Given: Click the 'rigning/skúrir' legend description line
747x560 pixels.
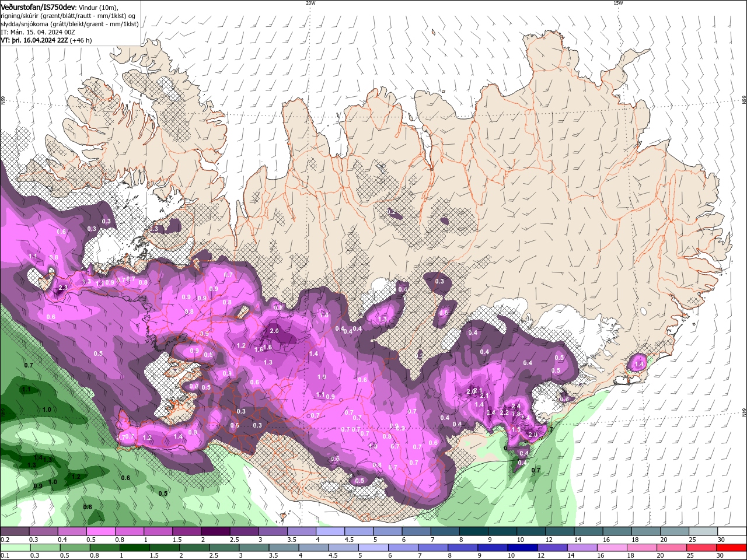Looking at the screenshot, I should (68, 16).
